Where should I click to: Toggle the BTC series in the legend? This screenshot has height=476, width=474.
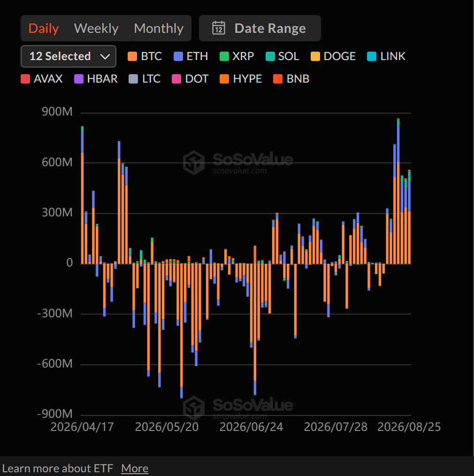tap(145, 56)
